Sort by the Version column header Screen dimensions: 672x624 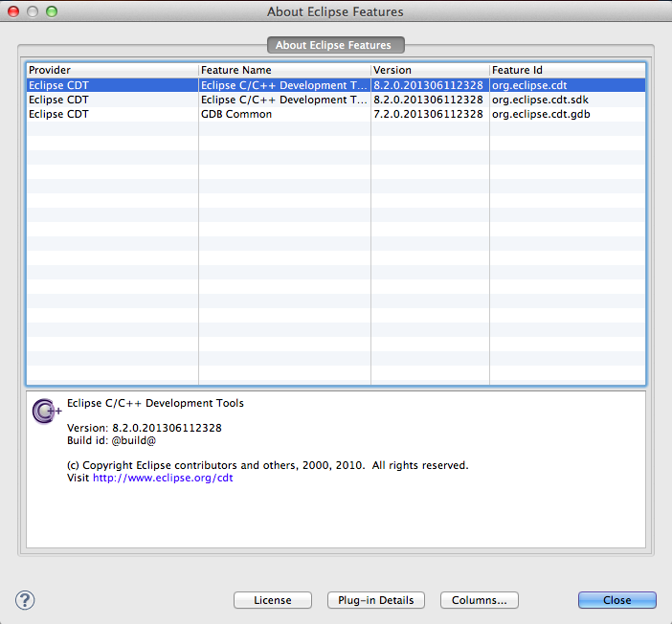tap(429, 70)
